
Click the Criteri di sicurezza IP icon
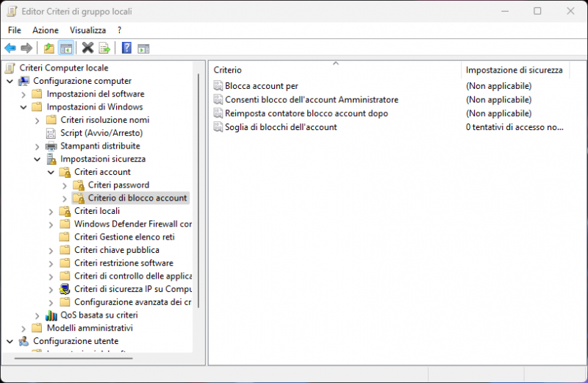[x=65, y=289]
